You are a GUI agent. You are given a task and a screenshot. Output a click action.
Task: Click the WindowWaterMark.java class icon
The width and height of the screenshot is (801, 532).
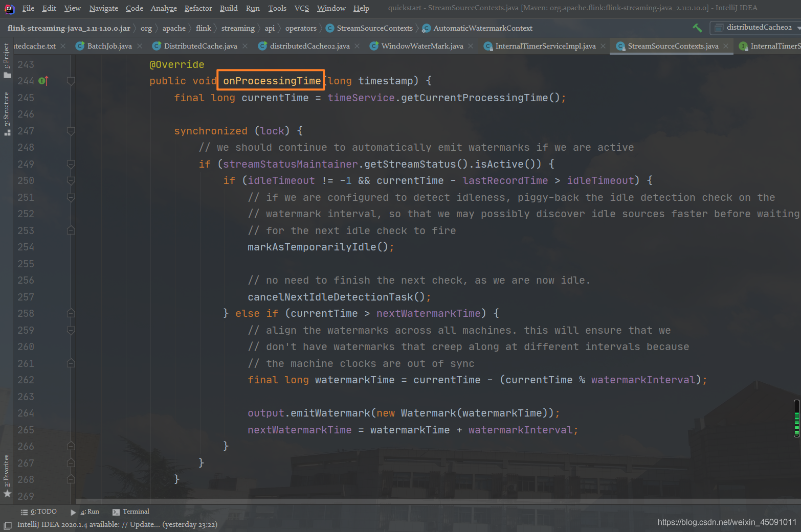pos(374,46)
